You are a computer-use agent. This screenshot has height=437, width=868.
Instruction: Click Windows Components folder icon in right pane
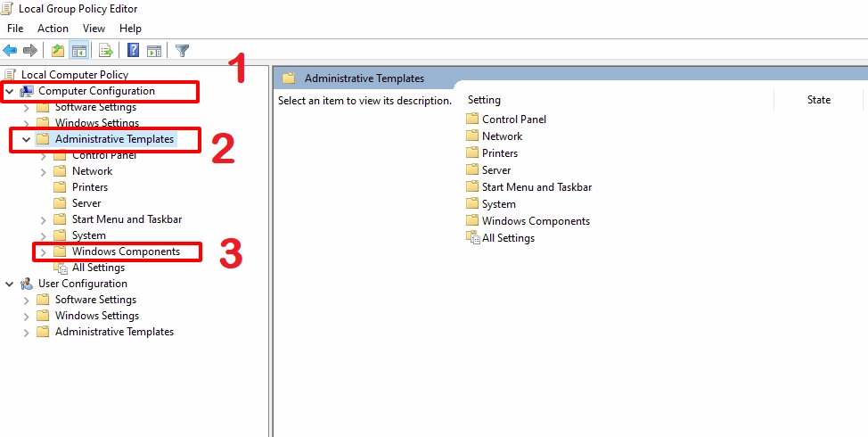tap(472, 221)
